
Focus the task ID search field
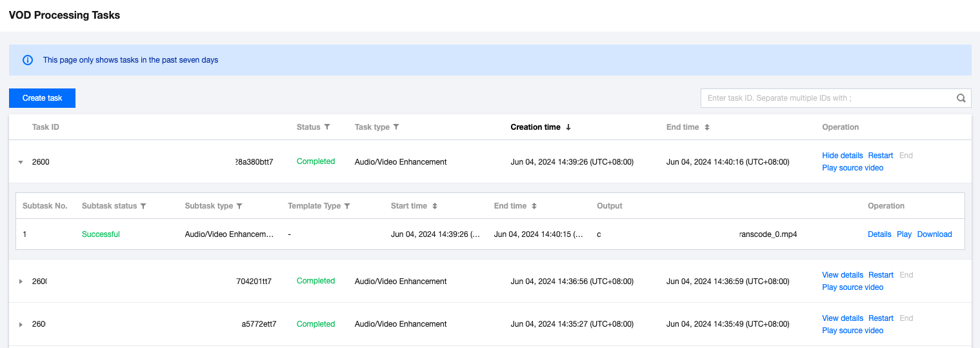[826, 98]
